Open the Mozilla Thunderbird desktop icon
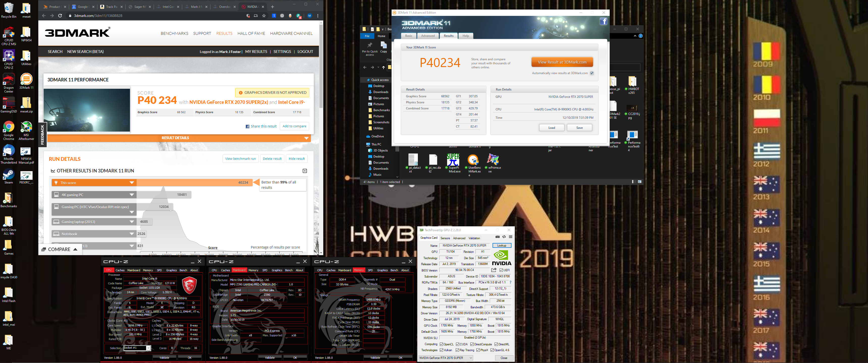 click(9, 154)
